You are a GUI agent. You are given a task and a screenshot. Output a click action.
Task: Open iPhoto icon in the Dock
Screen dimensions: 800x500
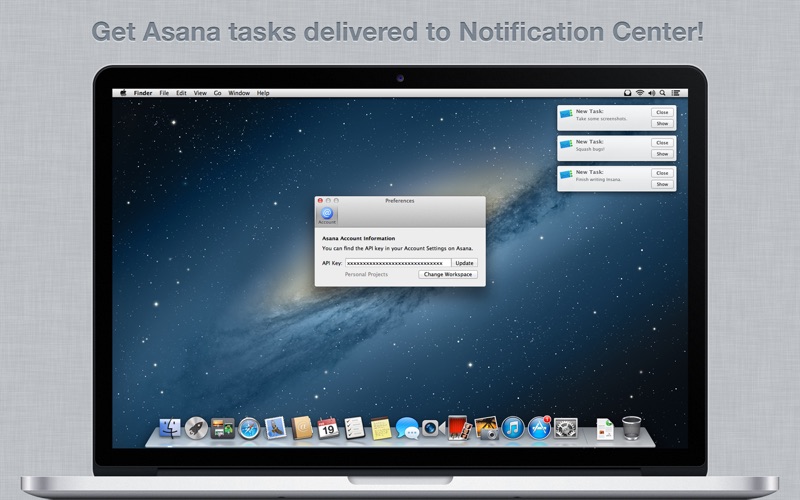[486, 428]
